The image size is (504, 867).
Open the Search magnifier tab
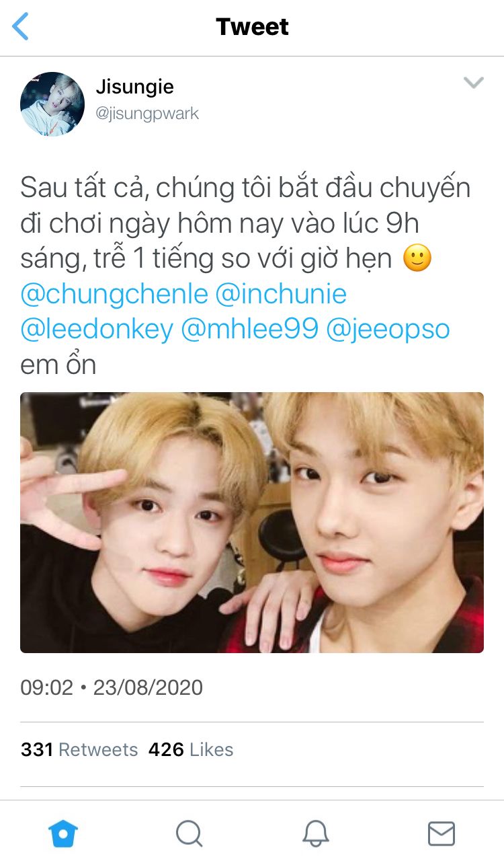click(189, 834)
